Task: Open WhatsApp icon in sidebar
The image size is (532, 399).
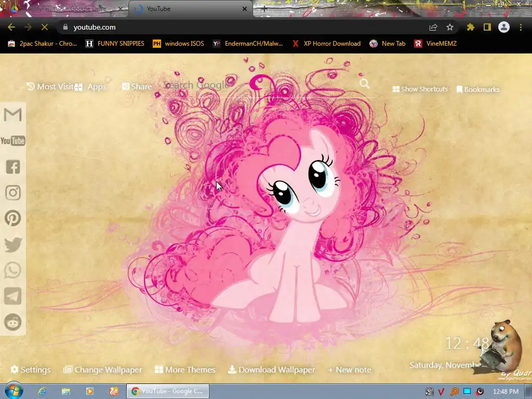Action: [x=13, y=270]
